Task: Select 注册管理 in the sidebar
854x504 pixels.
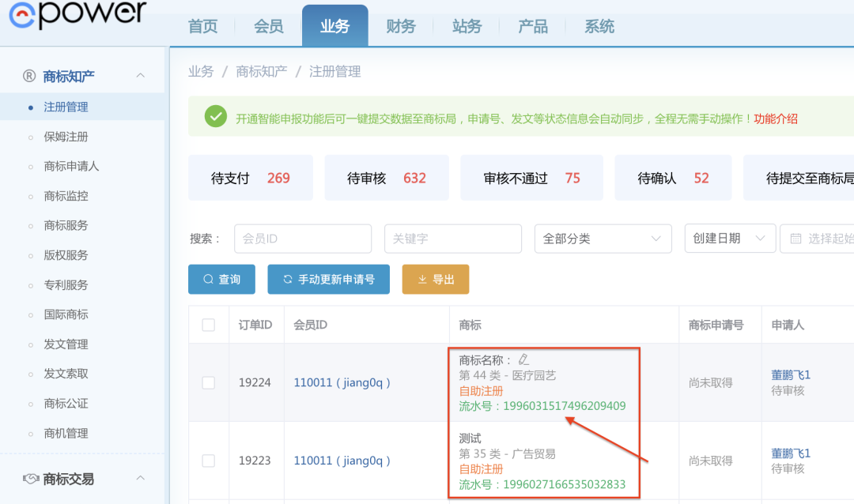Action: coord(66,107)
